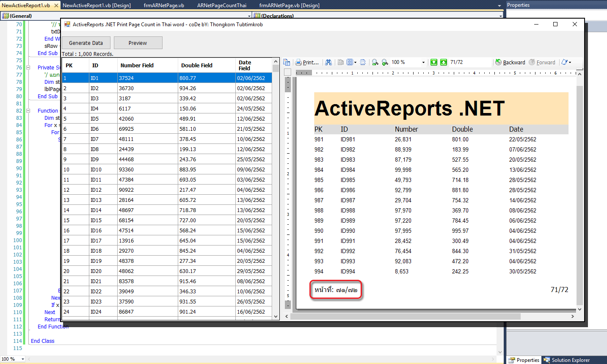Go to previous page with green up arrow

coord(434,62)
